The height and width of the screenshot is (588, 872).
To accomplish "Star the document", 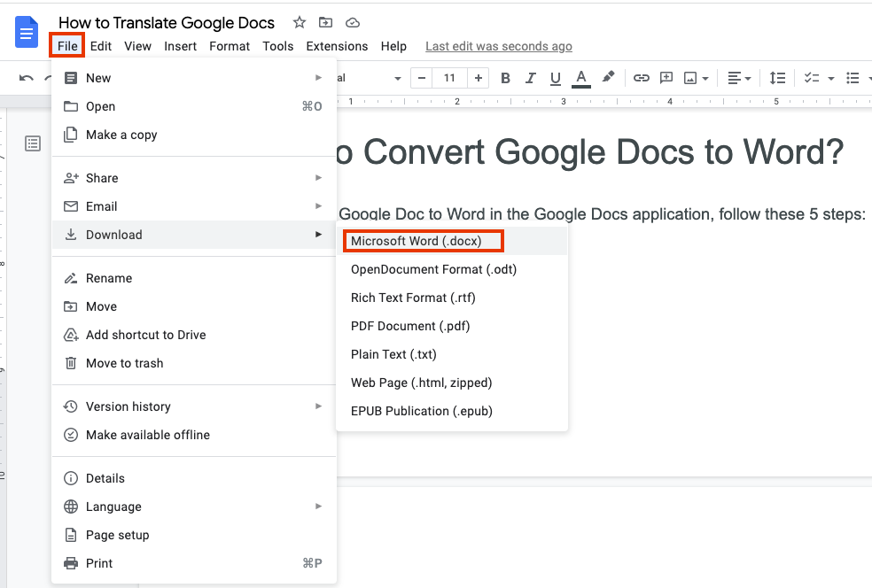I will (299, 22).
